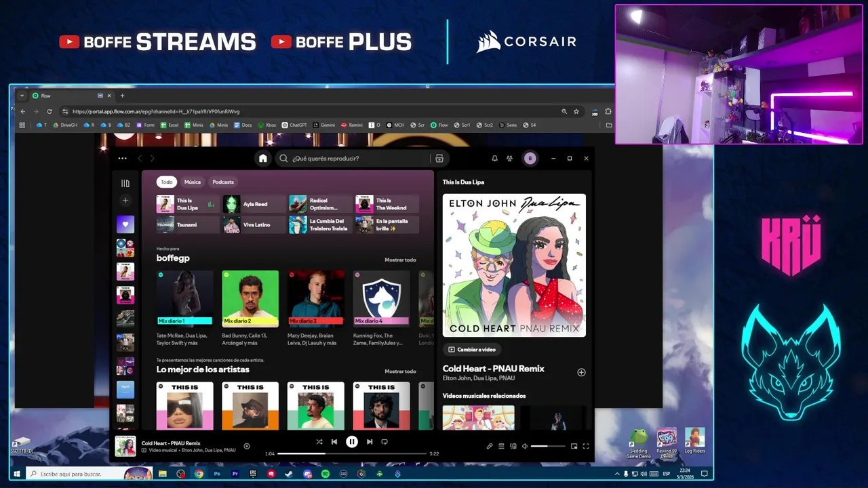The image size is (868, 488).
Task: Open Friend Activity icon in Spotify
Action: coord(509,158)
